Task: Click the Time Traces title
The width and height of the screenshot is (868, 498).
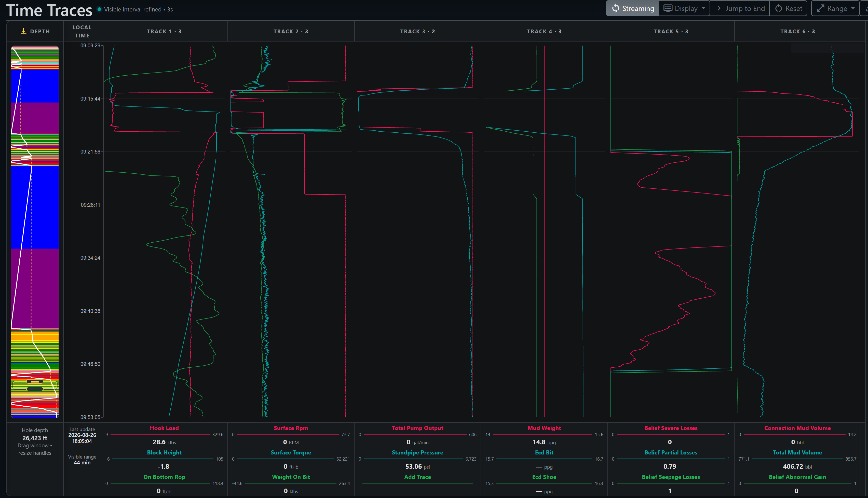Action: point(49,10)
